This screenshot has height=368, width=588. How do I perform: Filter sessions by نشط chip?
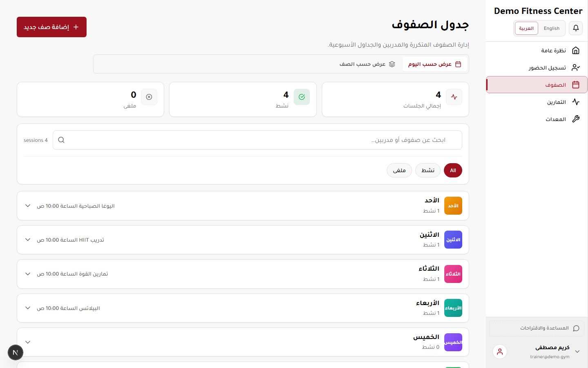point(428,171)
